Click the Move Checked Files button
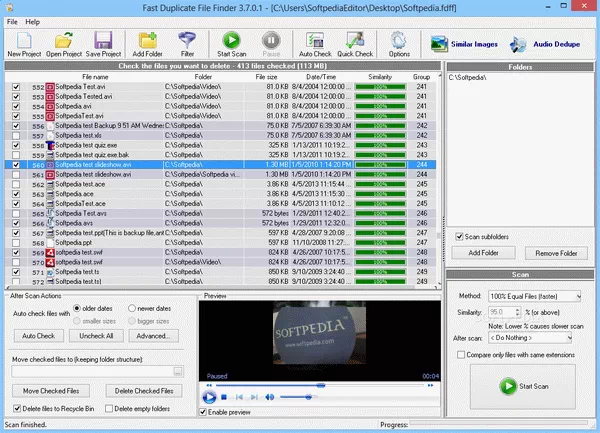Viewport: 600px width, 433px height. (51, 391)
